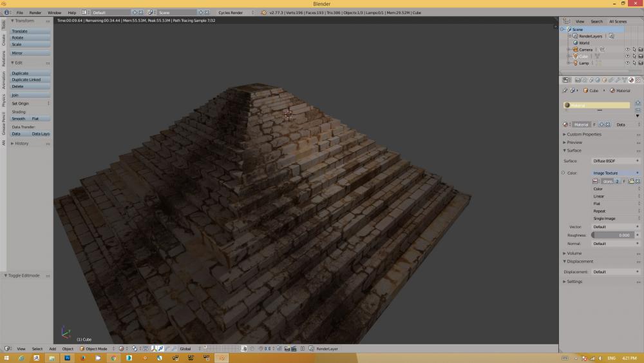Click the Photoshop icon in the taskbar
644x363 pixels.
66,358
